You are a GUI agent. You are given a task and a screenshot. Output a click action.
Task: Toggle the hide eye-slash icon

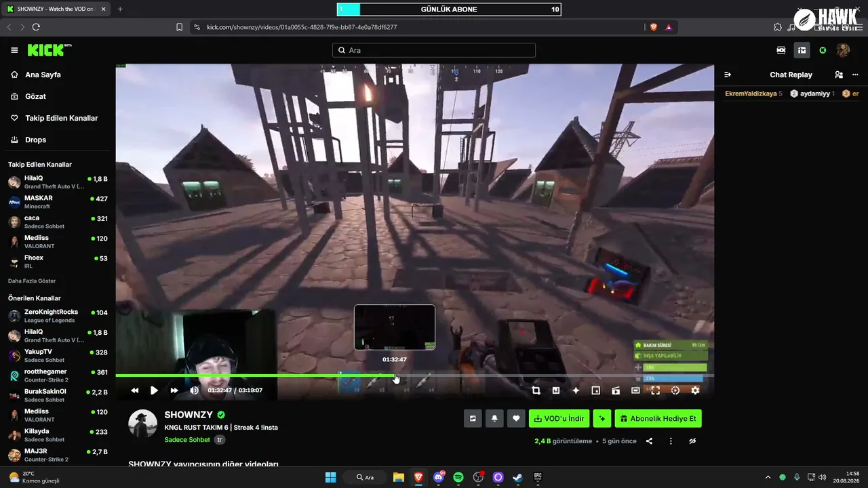[692, 441]
